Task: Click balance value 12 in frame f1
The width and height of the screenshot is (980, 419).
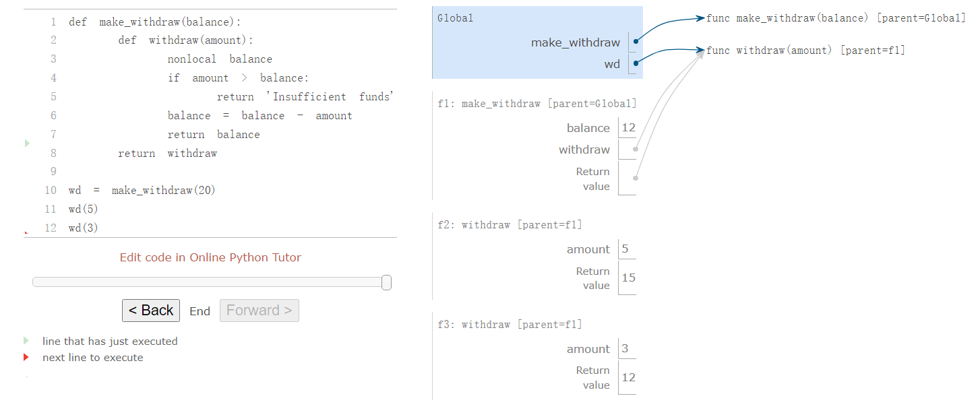Action: click(x=628, y=128)
